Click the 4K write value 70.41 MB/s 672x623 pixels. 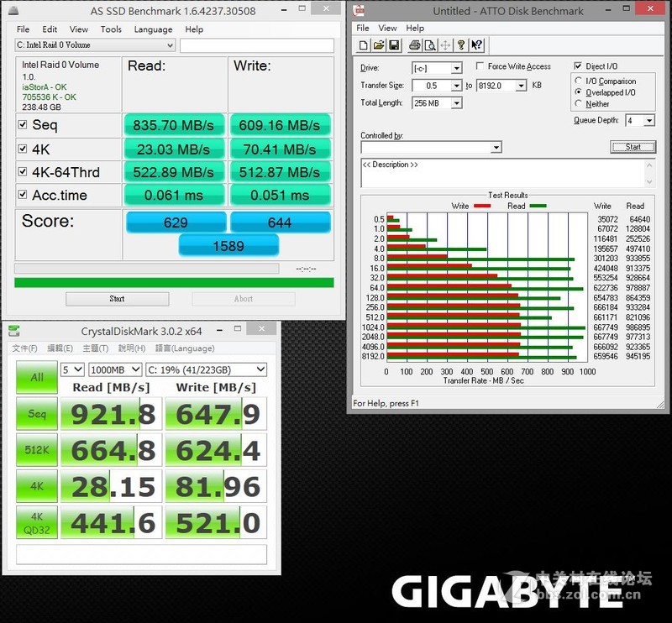point(280,149)
